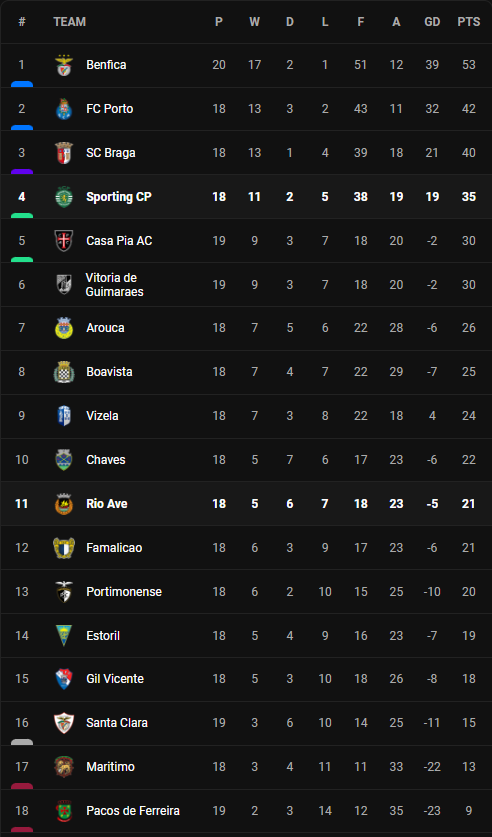492x837 pixels.
Task: Click the Casa Pia AC crest
Action: (x=64, y=241)
